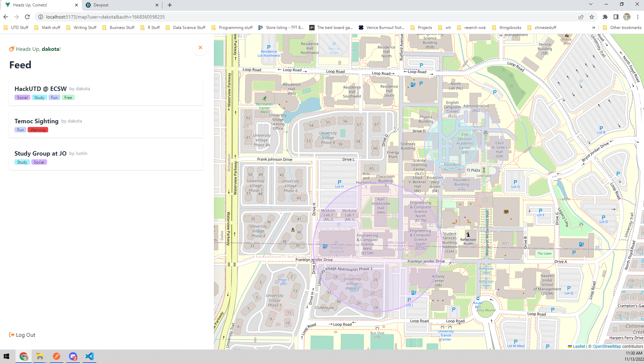Open the Other bookmarks folder

[622, 28]
